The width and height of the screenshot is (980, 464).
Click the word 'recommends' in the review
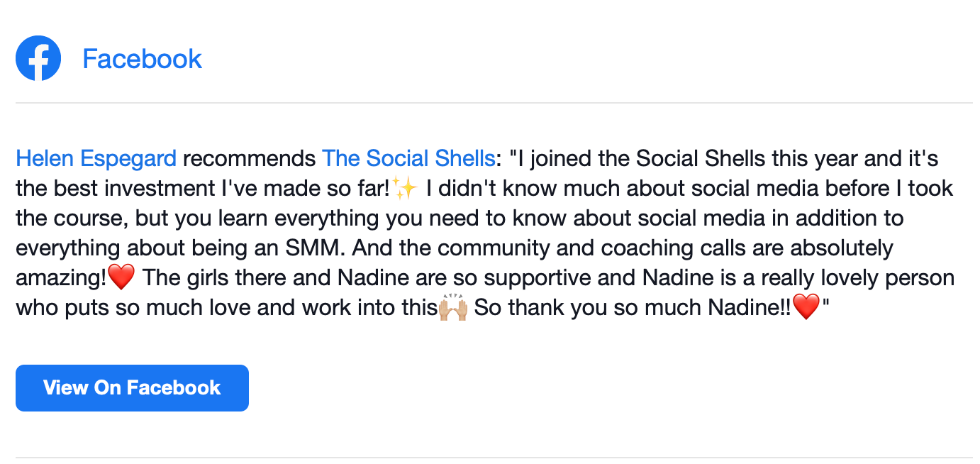click(249, 158)
